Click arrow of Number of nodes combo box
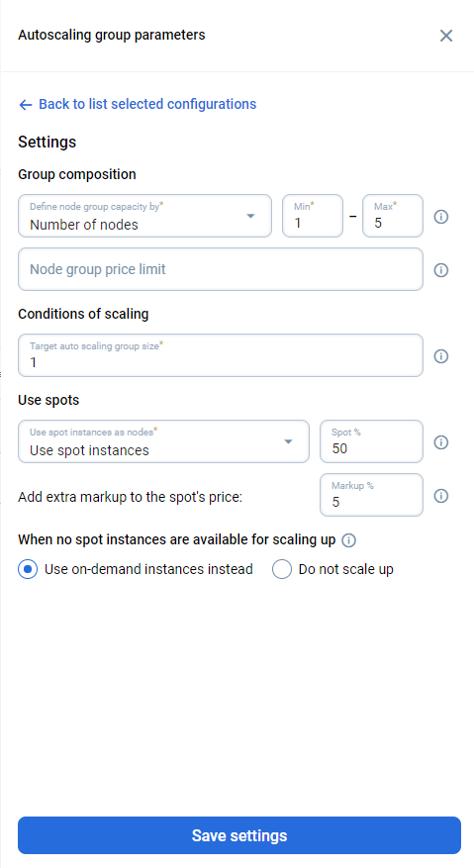The width and height of the screenshot is (474, 868). [x=250, y=216]
